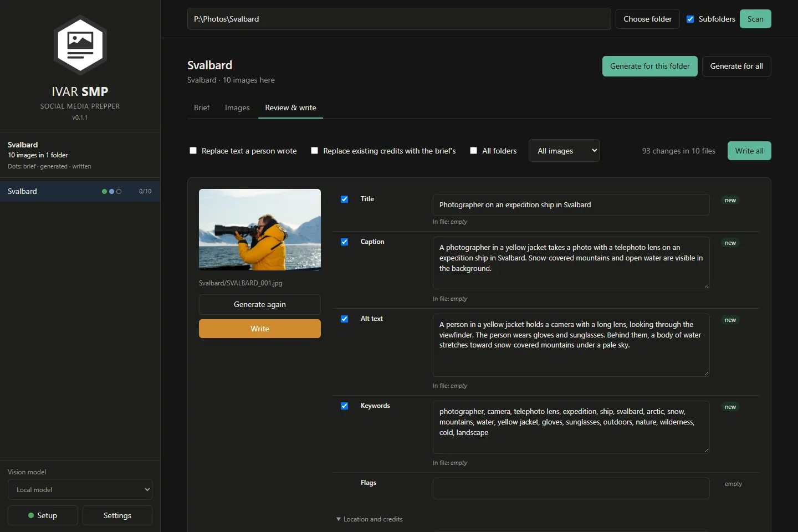Click the 93 changes in 10 files text

(x=678, y=151)
